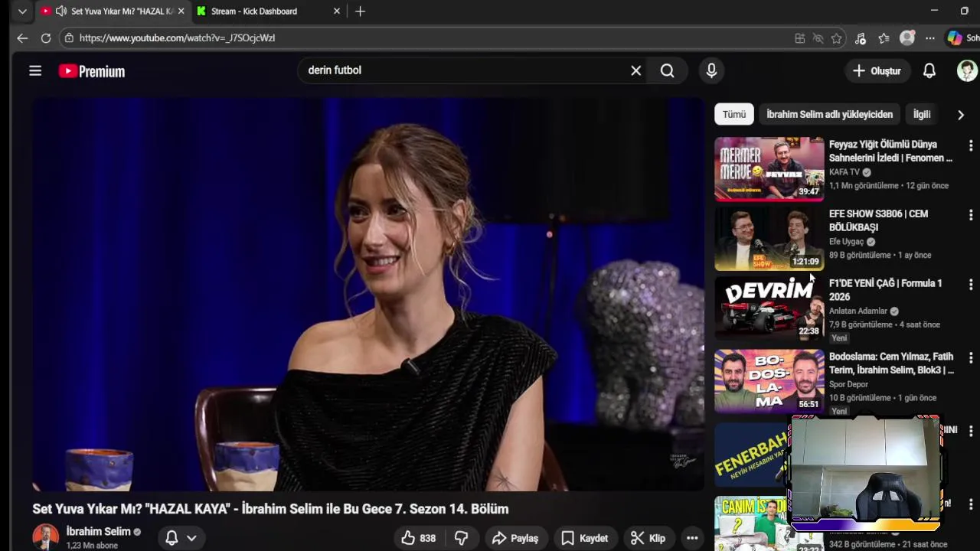Reload the page with the refresh icon
The width and height of the screenshot is (980, 551).
point(46,37)
